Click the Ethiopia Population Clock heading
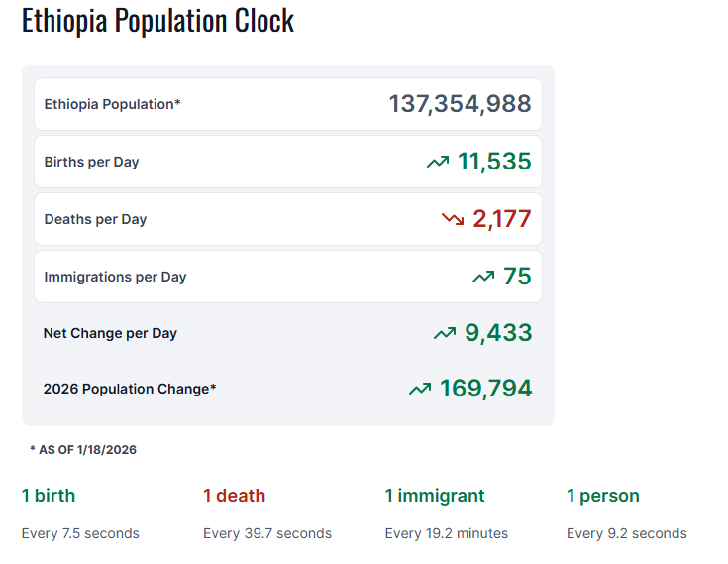The height and width of the screenshot is (564, 728). click(x=157, y=21)
